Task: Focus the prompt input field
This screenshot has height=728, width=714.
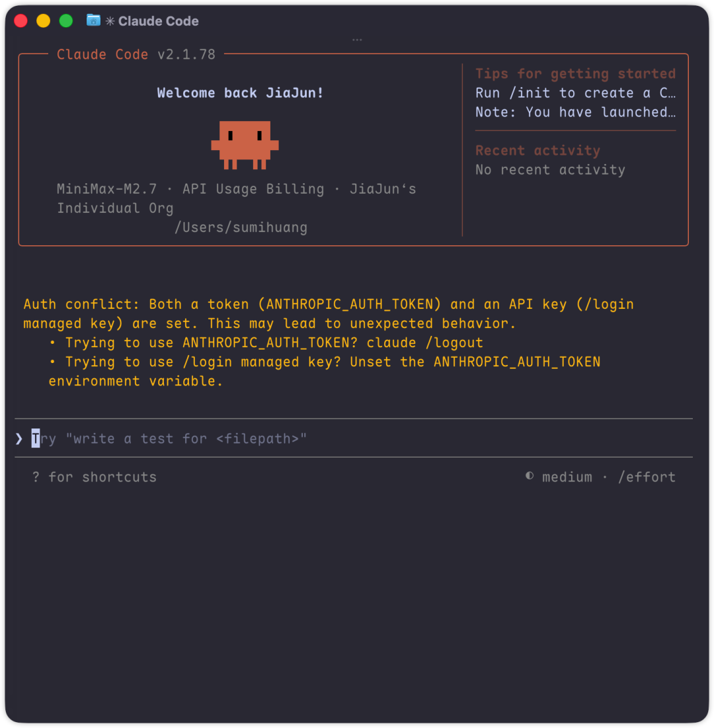Action: pyautogui.click(x=331, y=438)
